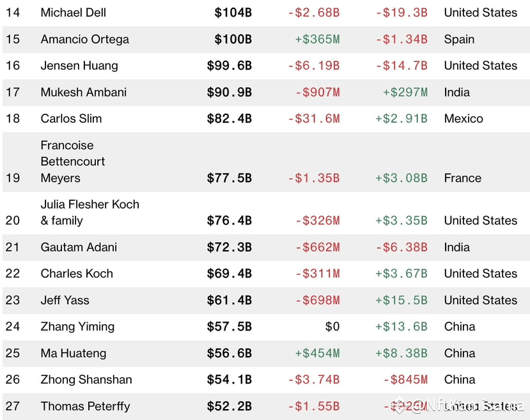Click the $104B net worth value

233,13
